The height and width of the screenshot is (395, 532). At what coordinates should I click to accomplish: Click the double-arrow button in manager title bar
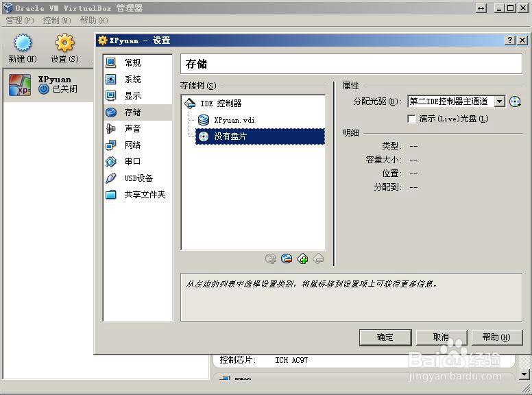tap(481, 8)
